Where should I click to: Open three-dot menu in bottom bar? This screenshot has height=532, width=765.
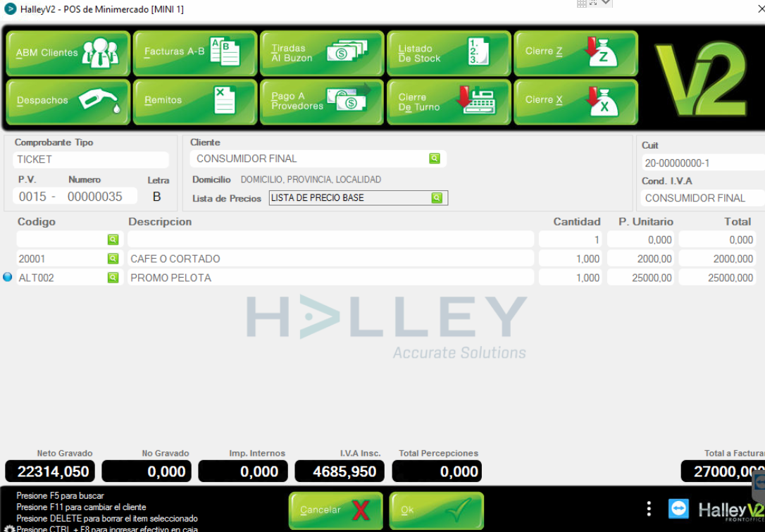tap(648, 509)
